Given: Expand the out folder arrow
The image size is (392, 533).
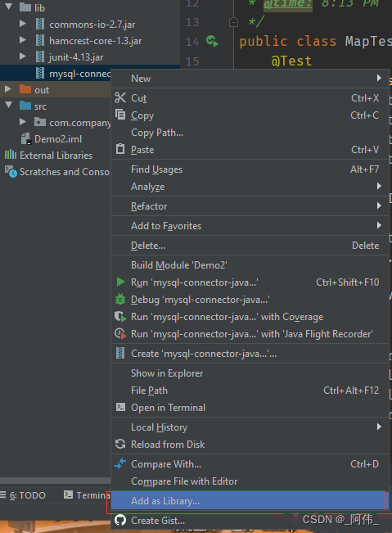Looking at the screenshot, I should click(8, 89).
